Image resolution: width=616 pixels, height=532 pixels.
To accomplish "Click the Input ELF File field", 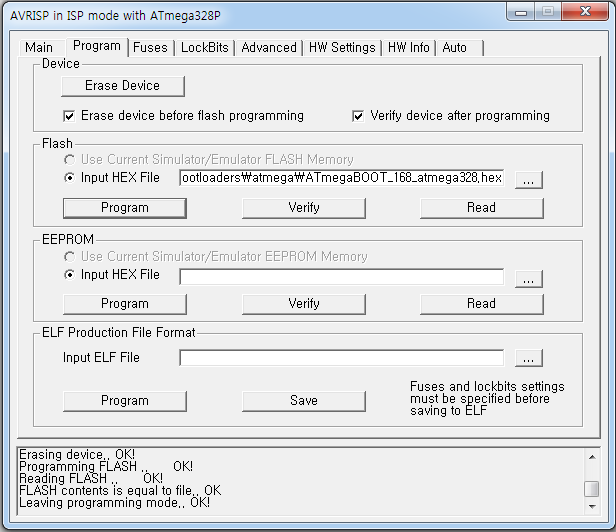I will point(342,358).
